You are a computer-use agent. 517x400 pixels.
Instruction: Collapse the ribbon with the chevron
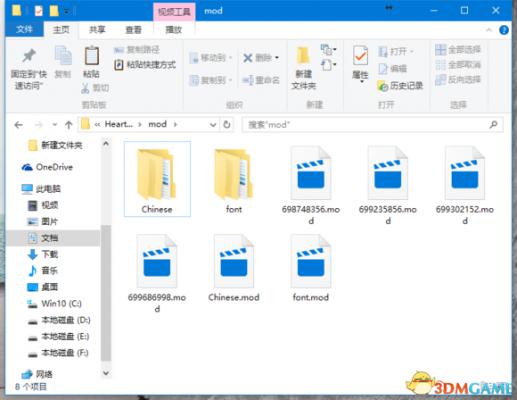[489, 30]
